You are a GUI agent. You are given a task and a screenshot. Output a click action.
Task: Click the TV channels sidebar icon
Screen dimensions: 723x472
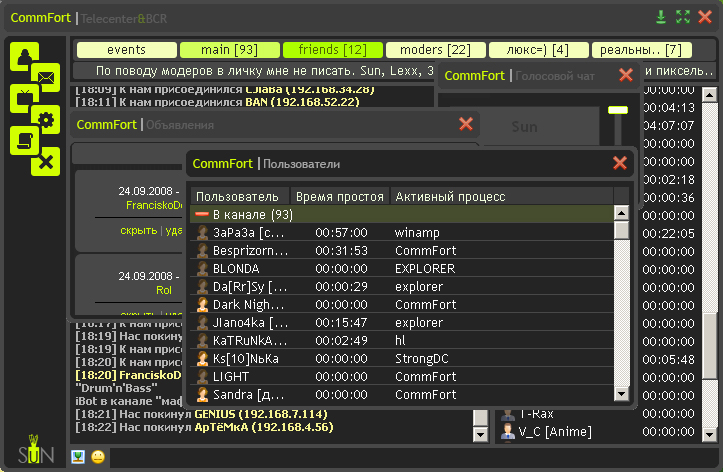click(24, 99)
